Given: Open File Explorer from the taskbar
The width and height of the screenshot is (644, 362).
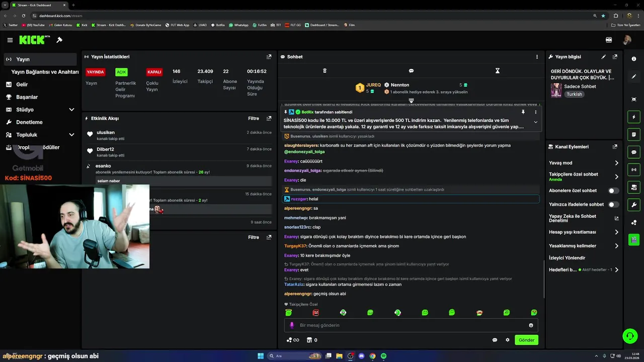Looking at the screenshot, I should [x=340, y=356].
